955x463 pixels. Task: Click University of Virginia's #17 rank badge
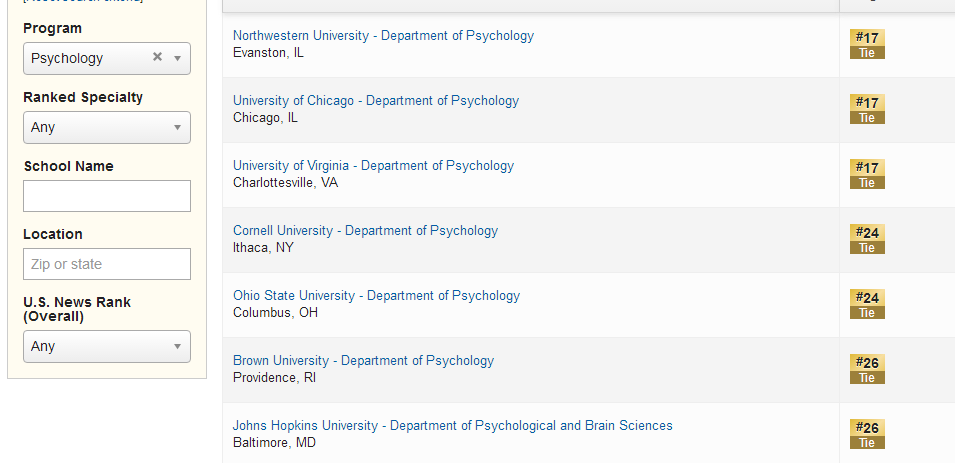point(867,174)
